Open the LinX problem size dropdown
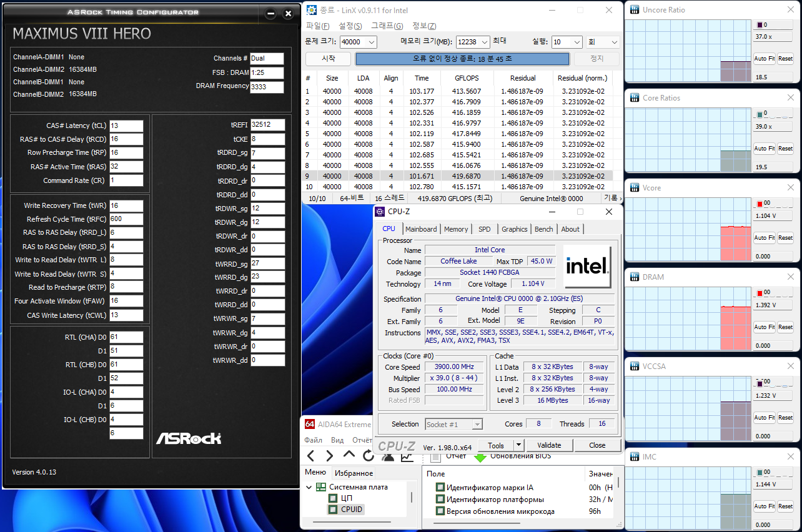 [372, 42]
